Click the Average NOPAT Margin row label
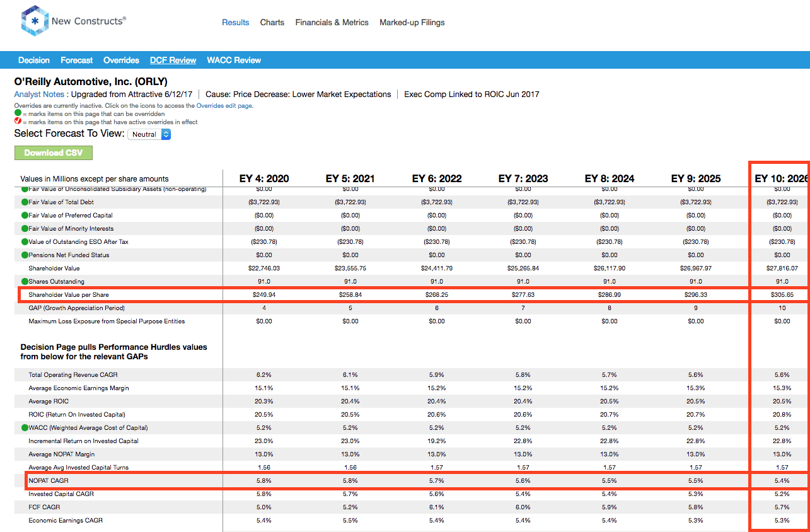Screen dimensions: 810x532 (62, 454)
